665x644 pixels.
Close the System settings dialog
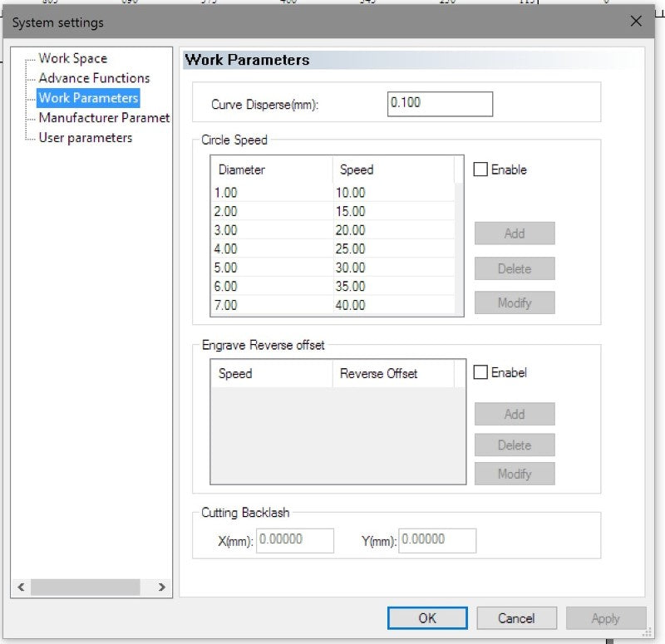[636, 22]
